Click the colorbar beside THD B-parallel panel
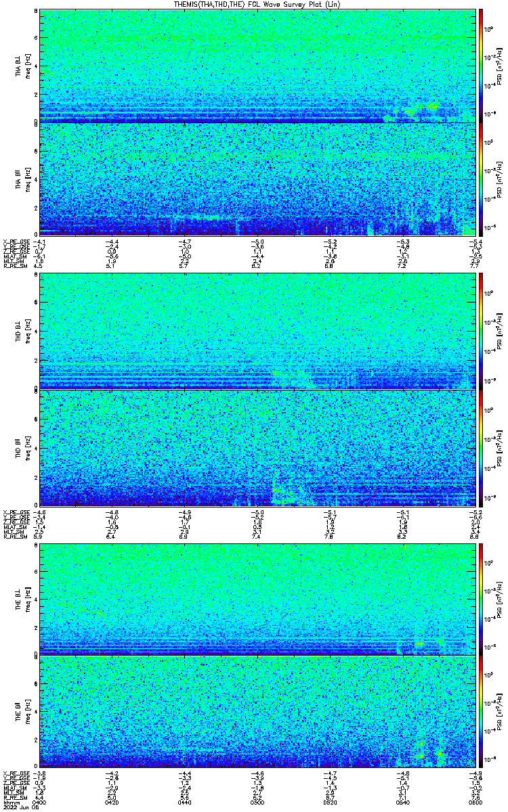The image size is (508, 812). pos(481,447)
